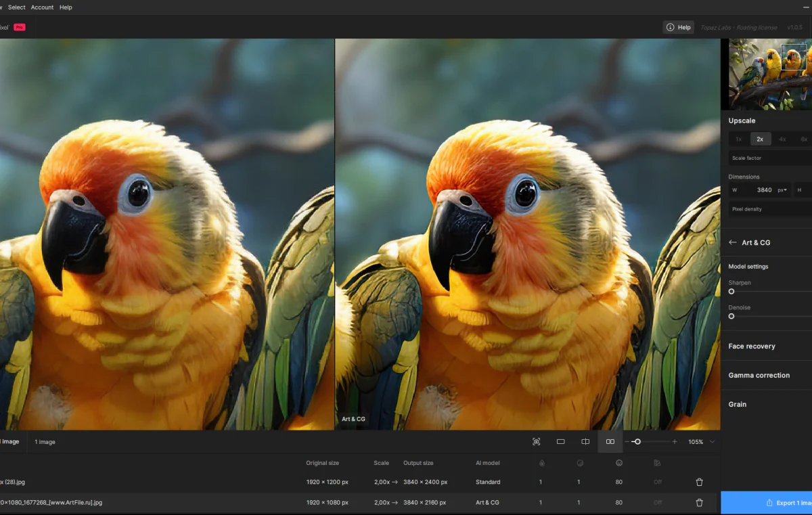Switch to single image view
The width and height of the screenshot is (812, 515).
click(561, 442)
